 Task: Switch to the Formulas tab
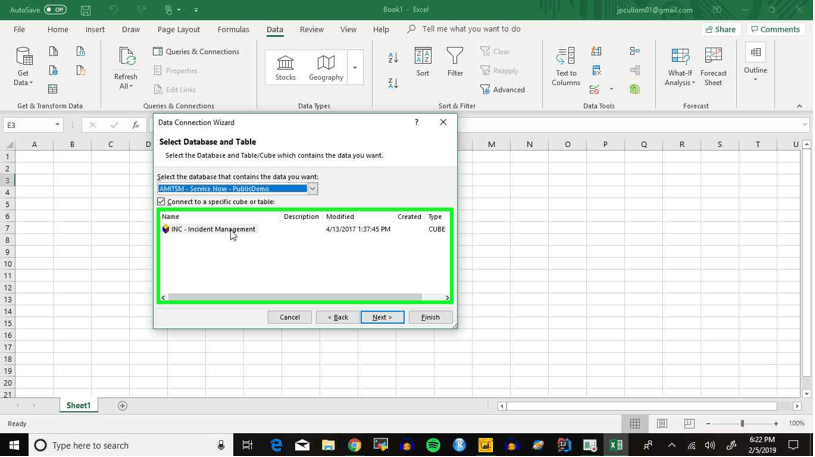click(233, 30)
